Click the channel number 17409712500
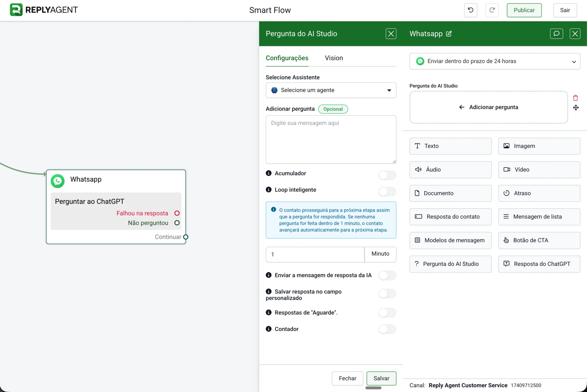The image size is (587, 392). (x=526, y=386)
